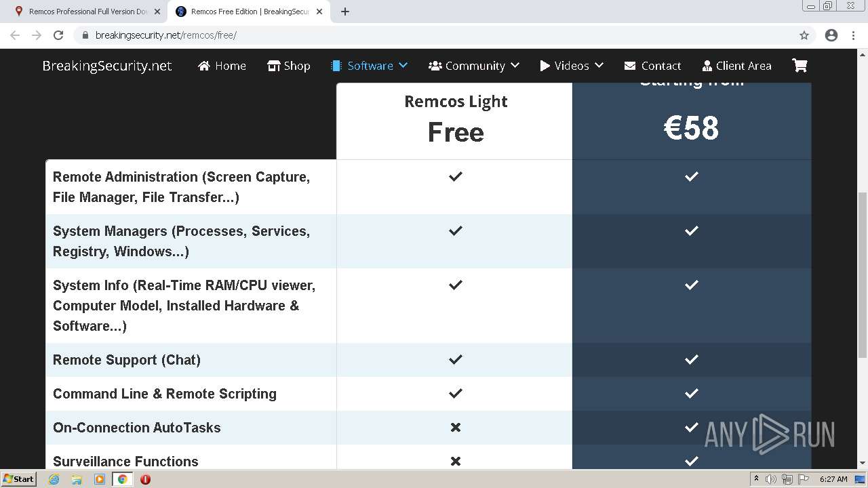
Task: Click the Home house icon
Action: click(203, 66)
